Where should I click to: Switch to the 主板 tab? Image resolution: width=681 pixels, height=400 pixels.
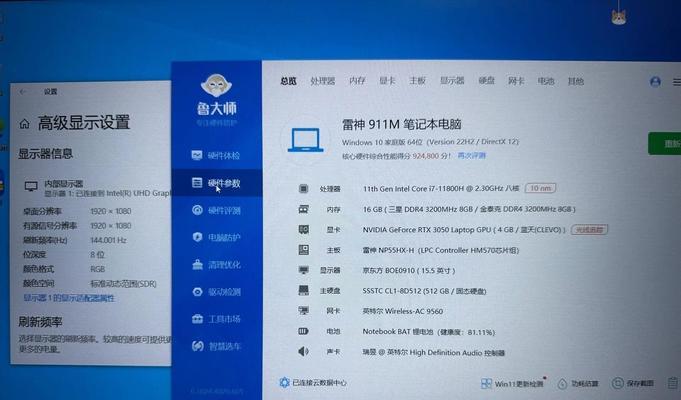(x=417, y=81)
